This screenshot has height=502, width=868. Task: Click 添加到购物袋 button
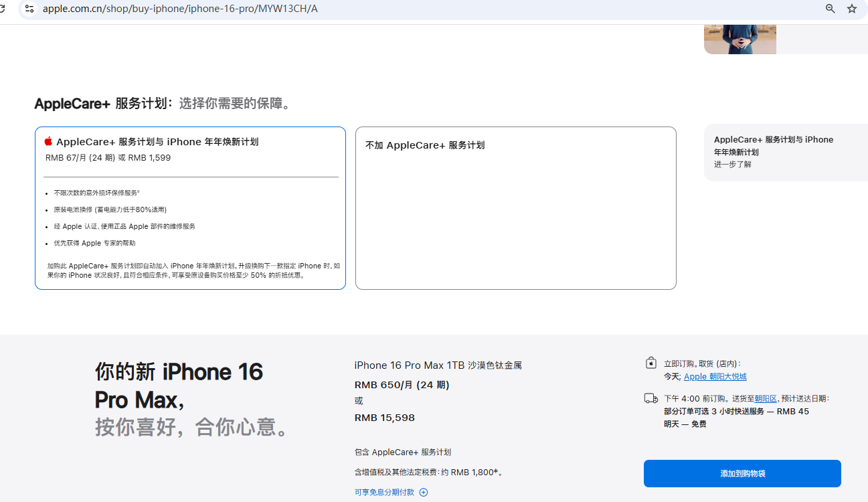(x=742, y=473)
